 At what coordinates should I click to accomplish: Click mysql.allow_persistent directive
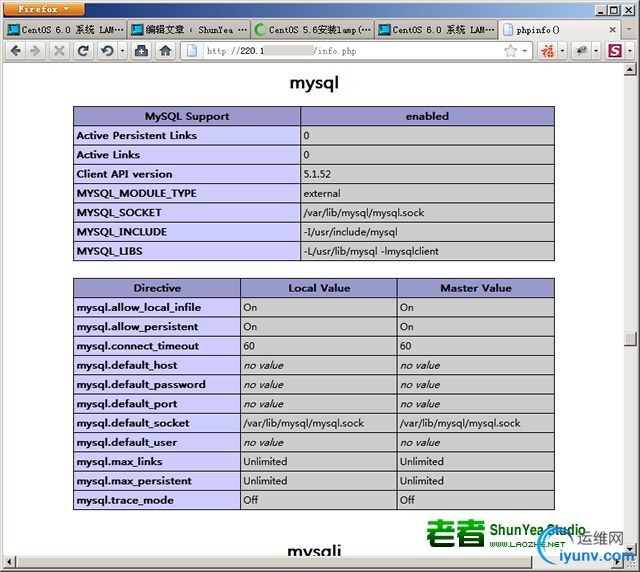tap(137, 327)
